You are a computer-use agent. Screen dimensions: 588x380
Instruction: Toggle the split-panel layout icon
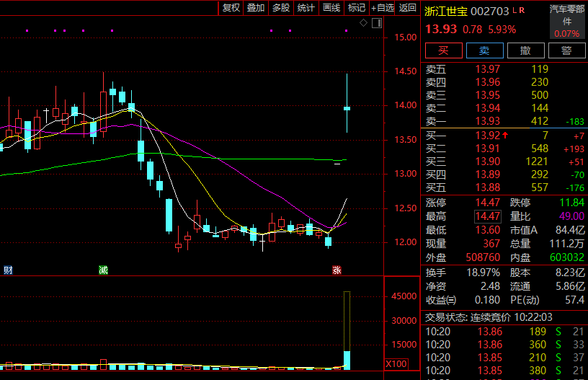pos(377,23)
